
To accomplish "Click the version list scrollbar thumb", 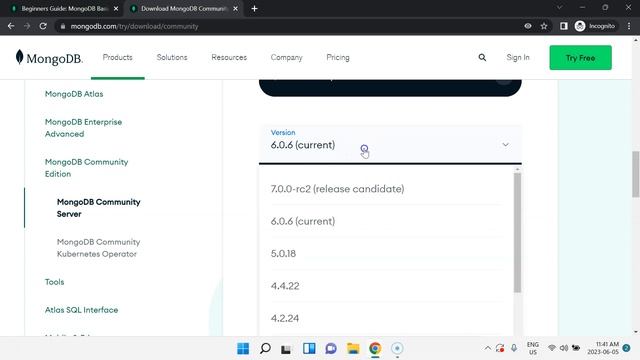I will (517, 233).
